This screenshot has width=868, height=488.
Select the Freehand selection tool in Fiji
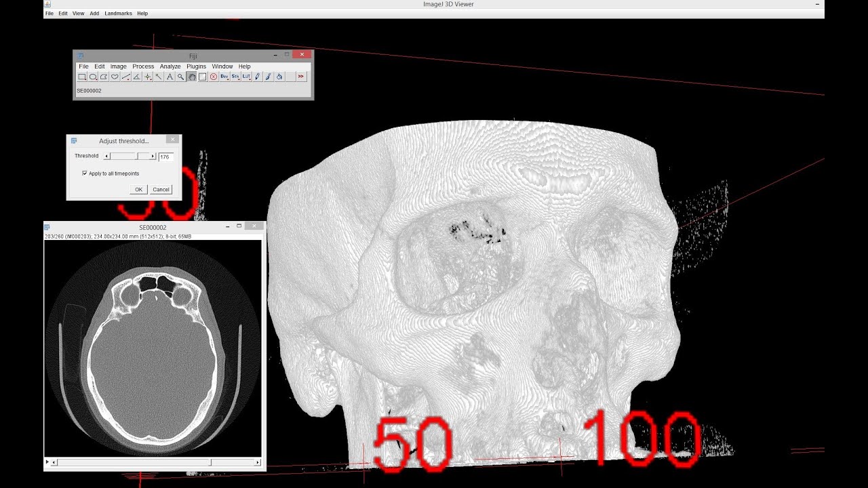[x=115, y=77]
